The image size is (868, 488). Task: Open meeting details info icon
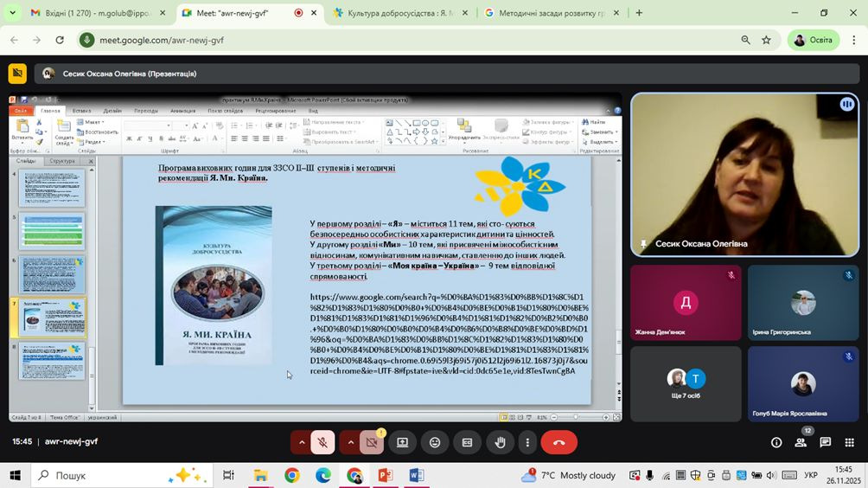point(776,442)
